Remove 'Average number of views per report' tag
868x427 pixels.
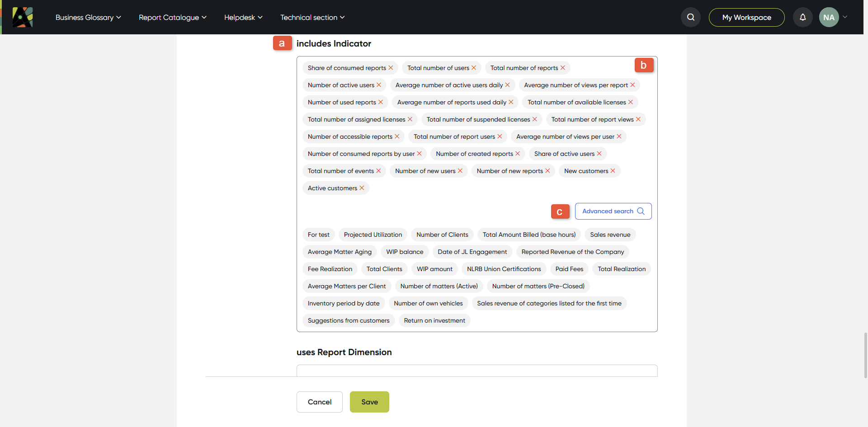[632, 85]
